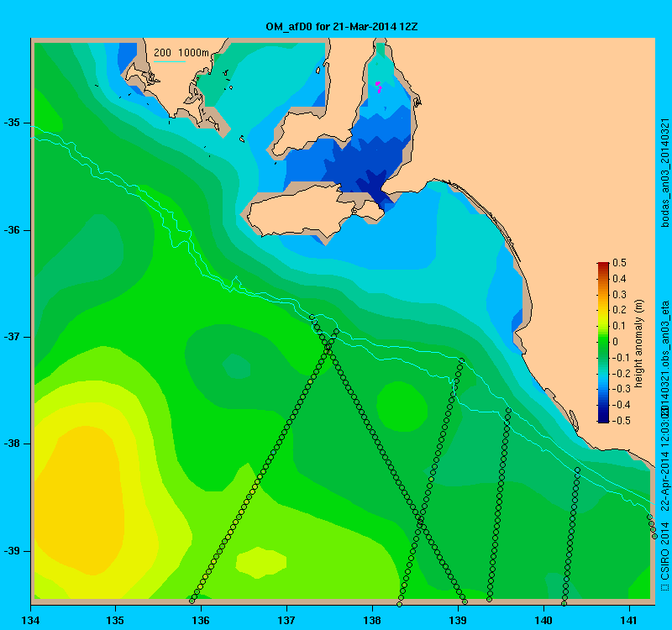The height and width of the screenshot is (630, 672).
Task: Click the "-37" latitude axis label
Action: 12,337
